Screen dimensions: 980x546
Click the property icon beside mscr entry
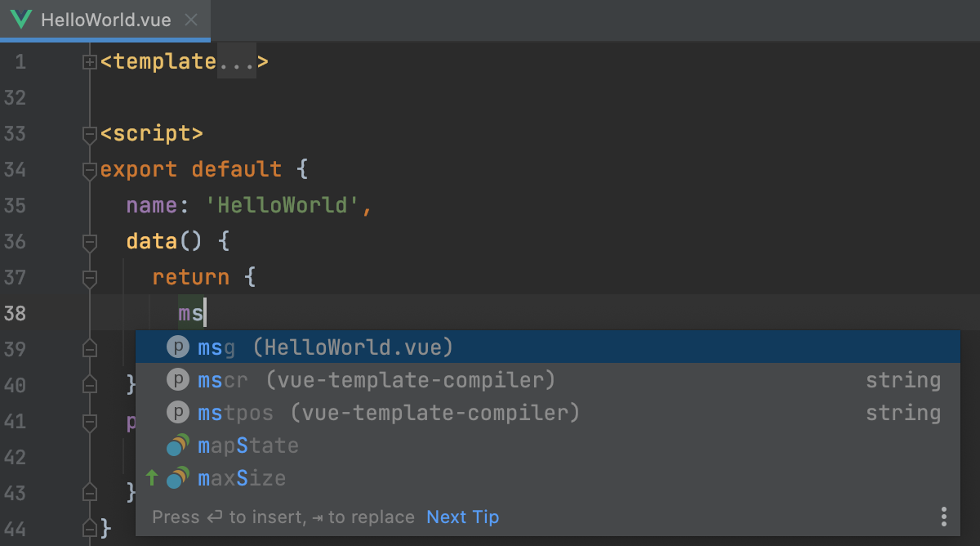tap(177, 379)
